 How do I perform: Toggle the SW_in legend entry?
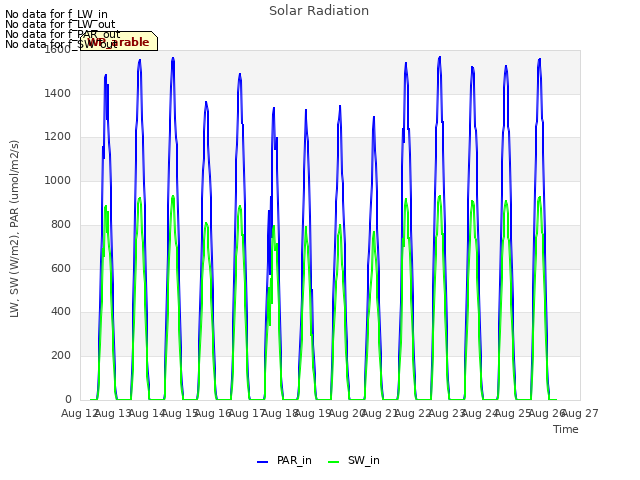click(354, 460)
